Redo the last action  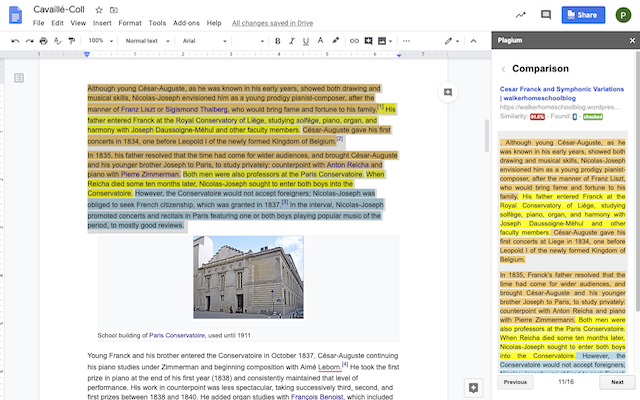[x=29, y=41]
